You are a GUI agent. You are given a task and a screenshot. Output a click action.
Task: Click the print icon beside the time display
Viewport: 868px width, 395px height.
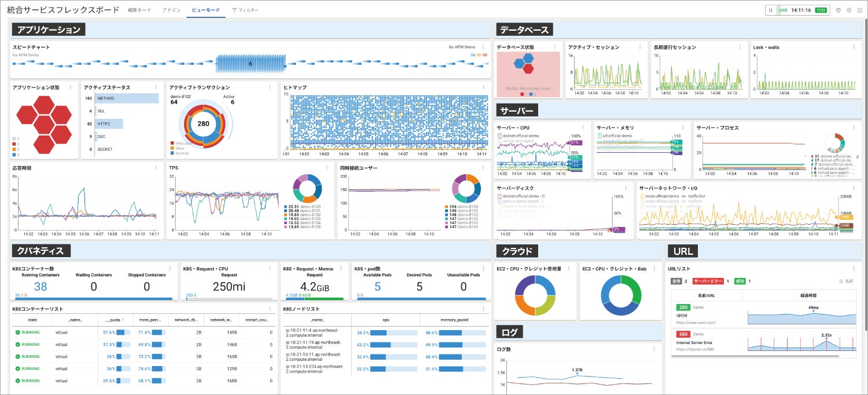click(x=838, y=10)
